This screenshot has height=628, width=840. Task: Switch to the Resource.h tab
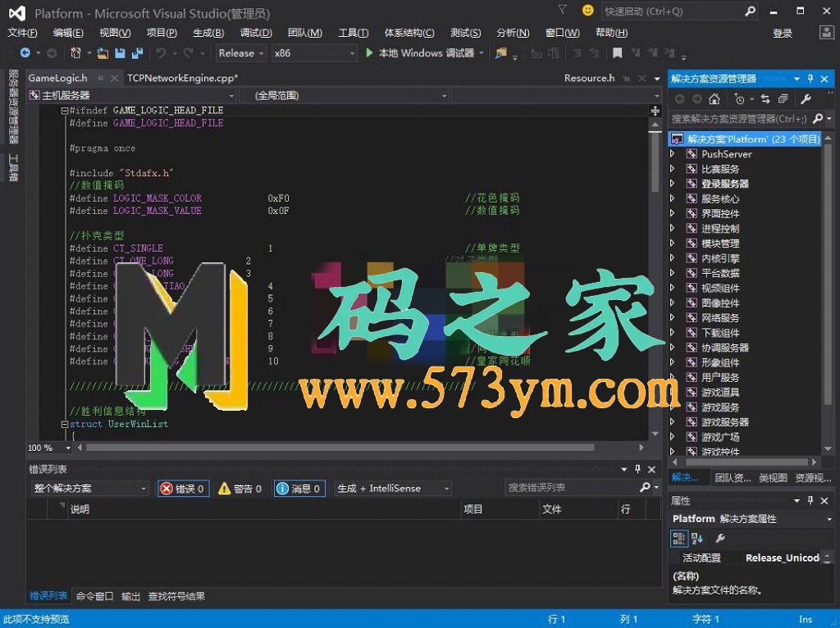point(589,78)
